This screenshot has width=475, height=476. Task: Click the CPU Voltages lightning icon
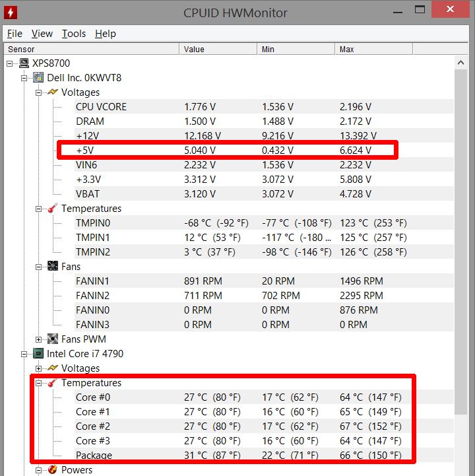tap(53, 368)
